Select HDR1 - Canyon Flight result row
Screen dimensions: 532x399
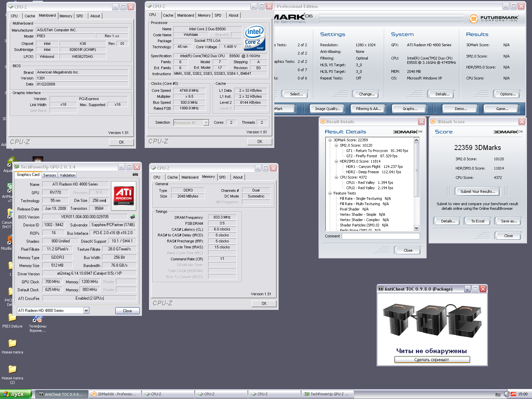(374, 167)
